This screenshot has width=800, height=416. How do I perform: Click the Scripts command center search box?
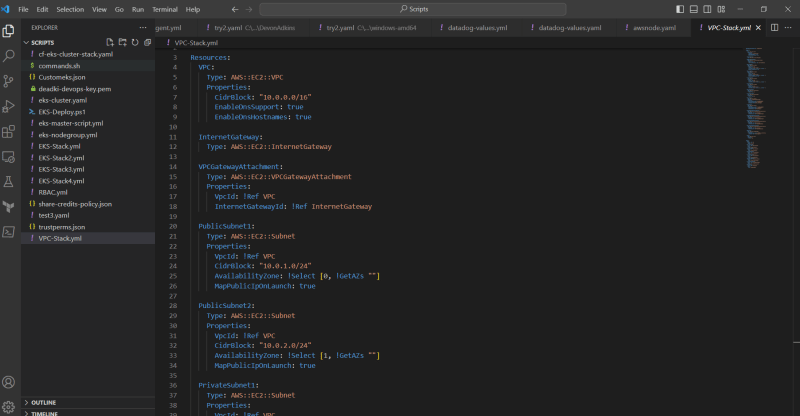pos(413,9)
